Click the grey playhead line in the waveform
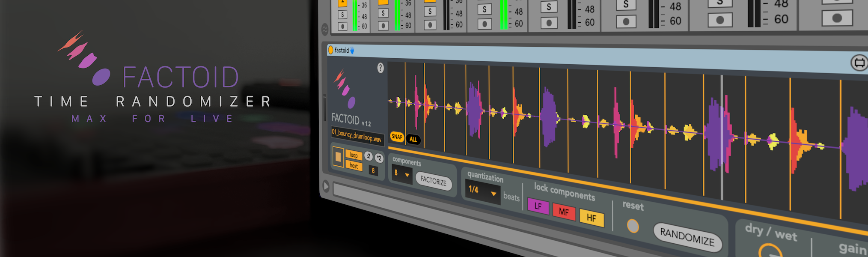The width and height of the screenshot is (868, 257). 722,137
